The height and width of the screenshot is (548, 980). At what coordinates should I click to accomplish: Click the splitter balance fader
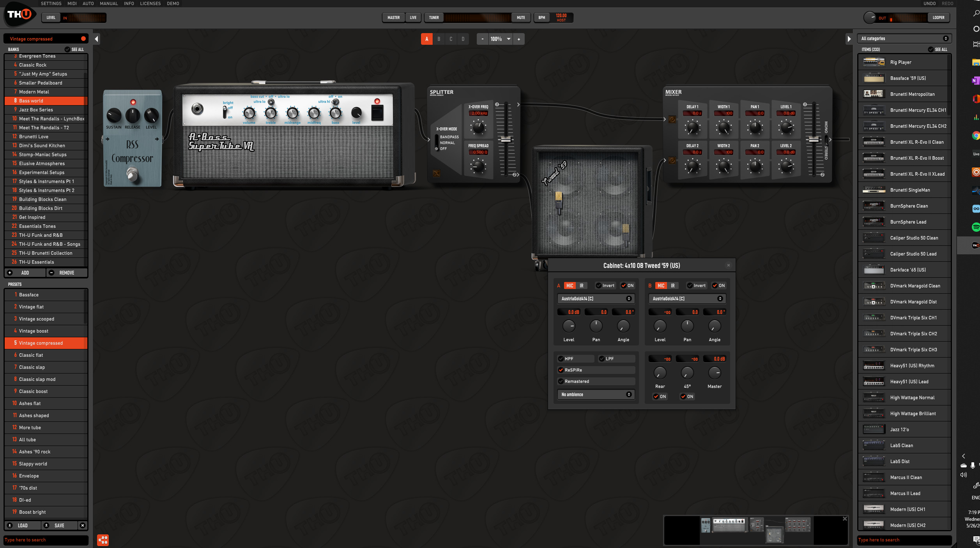(506, 139)
